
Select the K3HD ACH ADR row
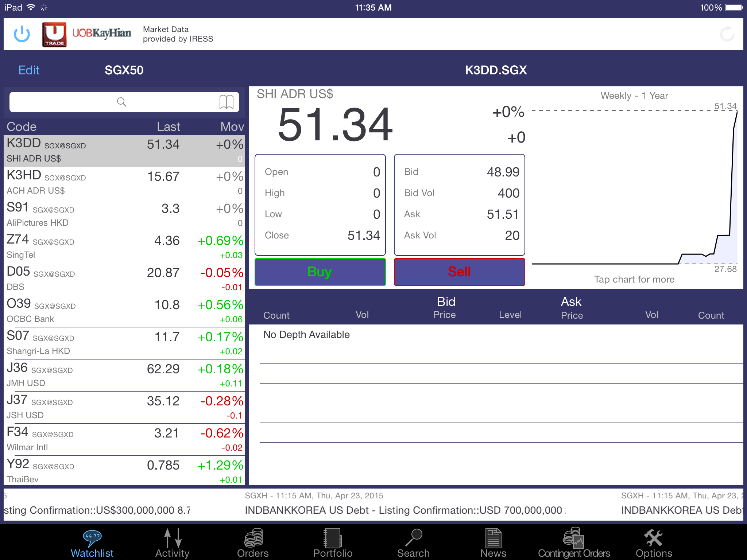[124, 183]
